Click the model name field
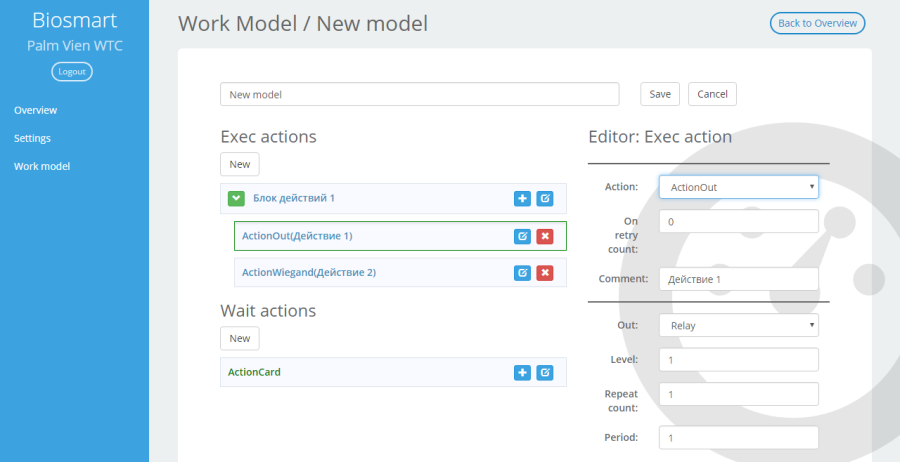This screenshot has width=900, height=462. [420, 94]
